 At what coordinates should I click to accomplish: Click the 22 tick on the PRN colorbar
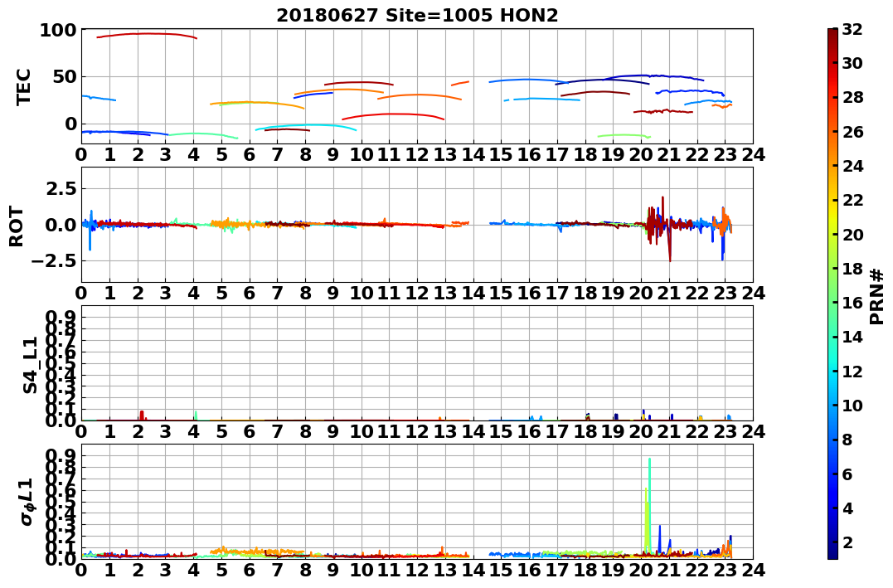click(x=852, y=200)
